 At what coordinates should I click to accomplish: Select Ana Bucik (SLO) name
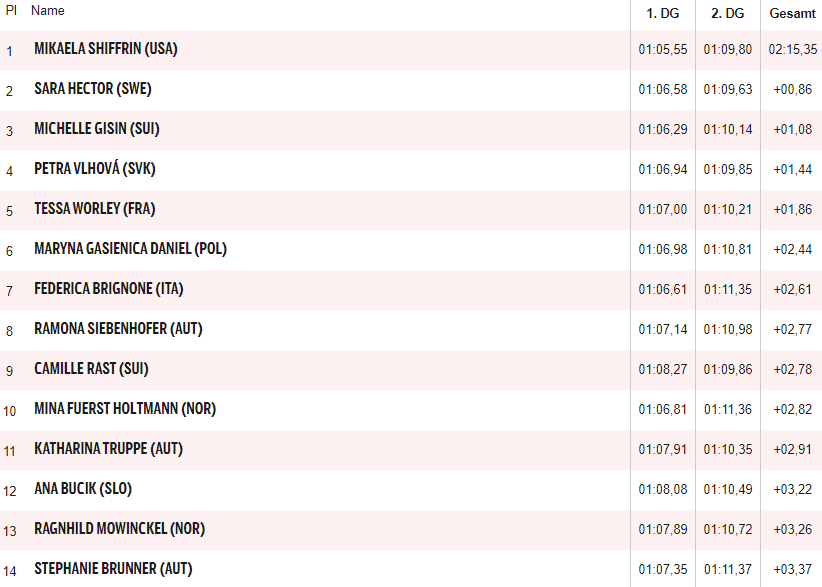(x=83, y=489)
